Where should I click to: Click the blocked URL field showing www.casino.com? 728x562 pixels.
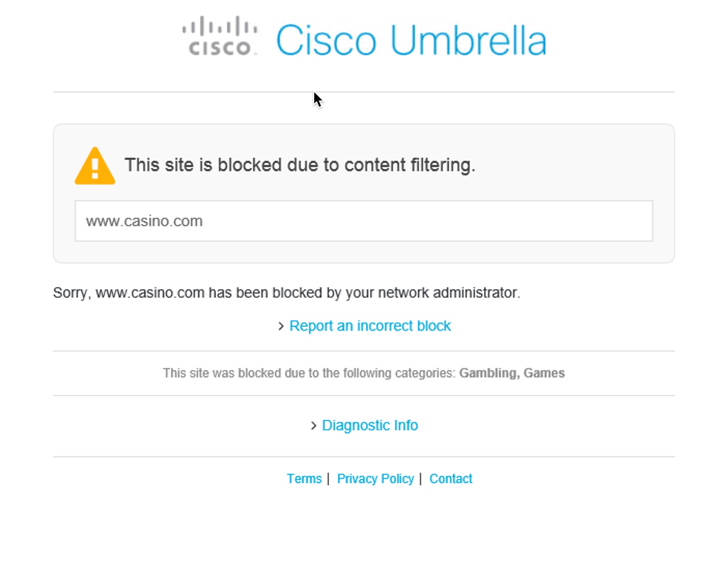pyautogui.click(x=363, y=221)
